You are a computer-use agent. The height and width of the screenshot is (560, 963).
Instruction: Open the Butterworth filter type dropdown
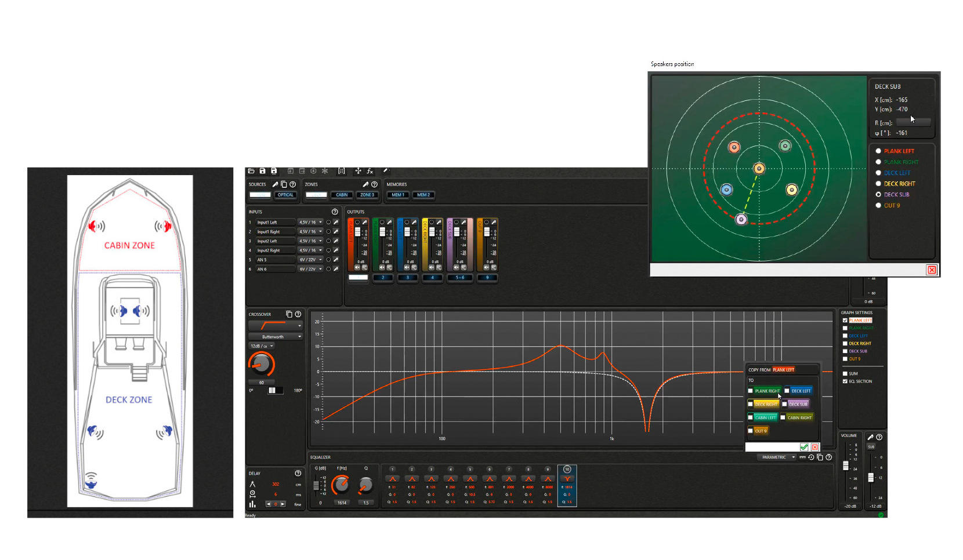click(276, 336)
